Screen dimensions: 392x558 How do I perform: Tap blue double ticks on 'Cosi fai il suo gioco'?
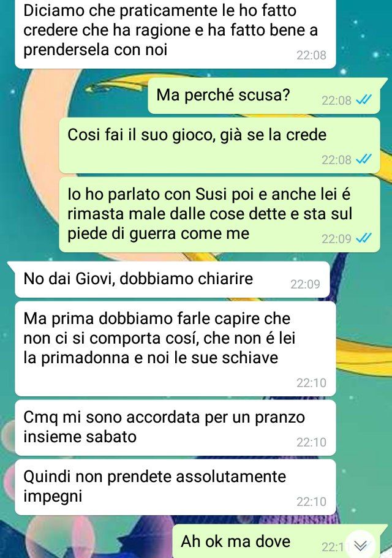tap(364, 159)
